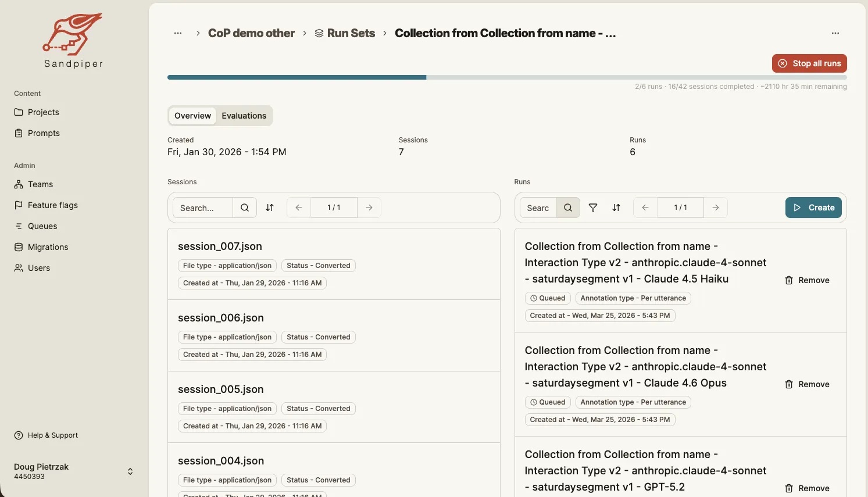The width and height of the screenshot is (868, 497).
Task: Remove the GPT-5.2 run
Action: (807, 488)
